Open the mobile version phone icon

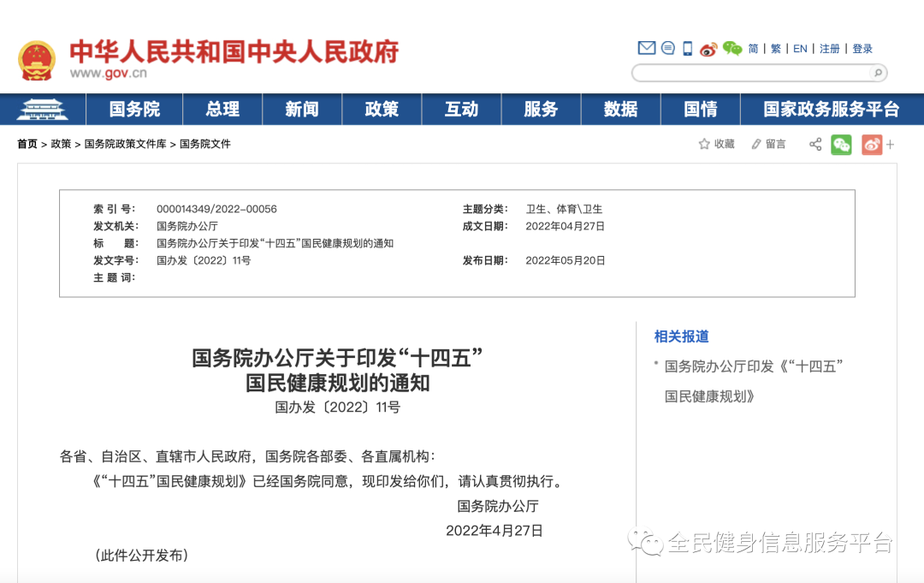687,48
